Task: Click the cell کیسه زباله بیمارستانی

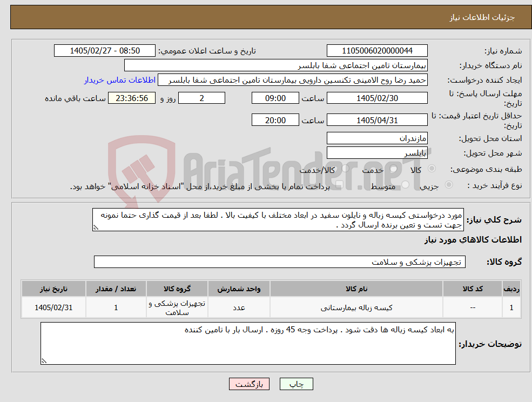Action: [356, 307]
